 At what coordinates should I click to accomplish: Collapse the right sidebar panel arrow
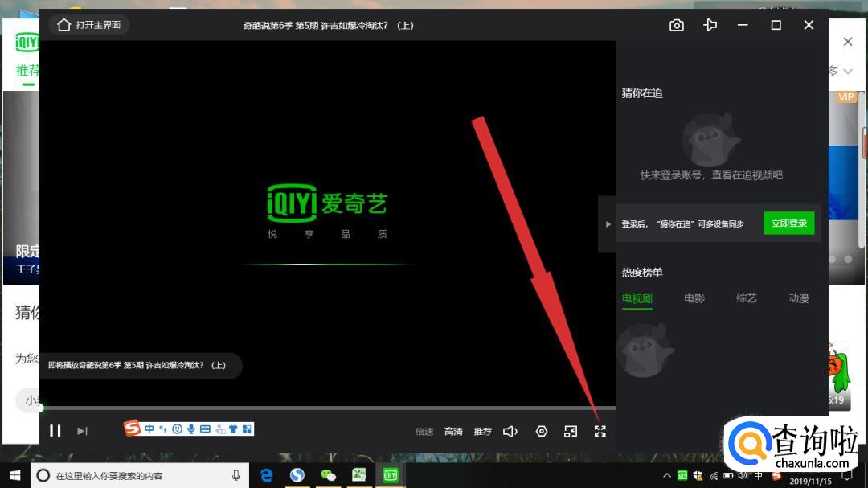(x=608, y=224)
